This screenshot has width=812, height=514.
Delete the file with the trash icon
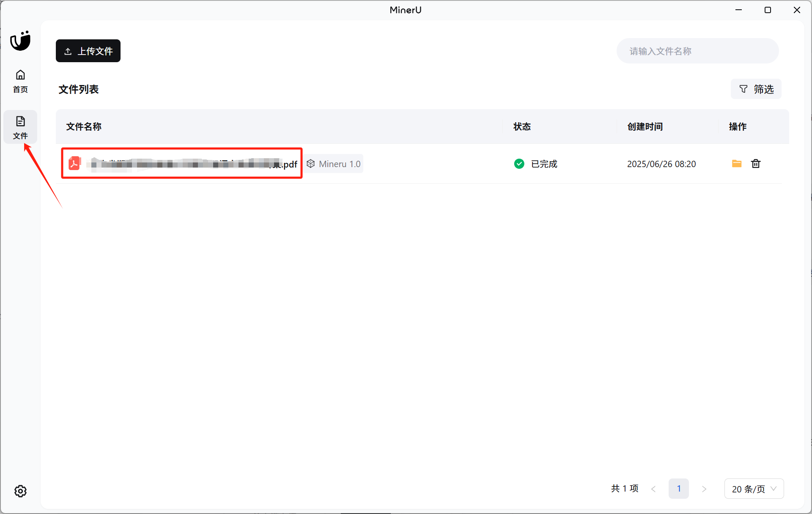click(756, 163)
